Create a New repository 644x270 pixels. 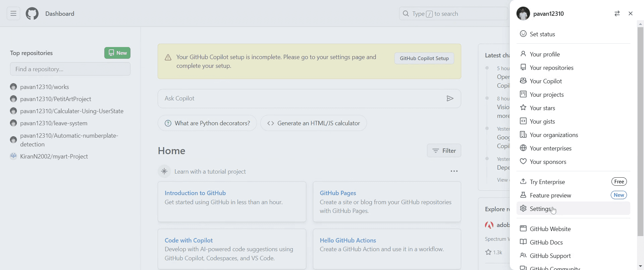117,53
